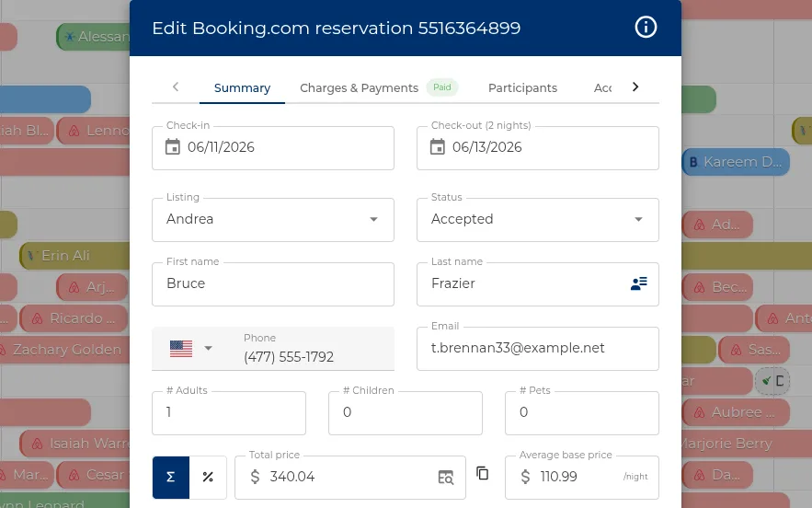Open price breakdown icon in Total price

pos(445,477)
